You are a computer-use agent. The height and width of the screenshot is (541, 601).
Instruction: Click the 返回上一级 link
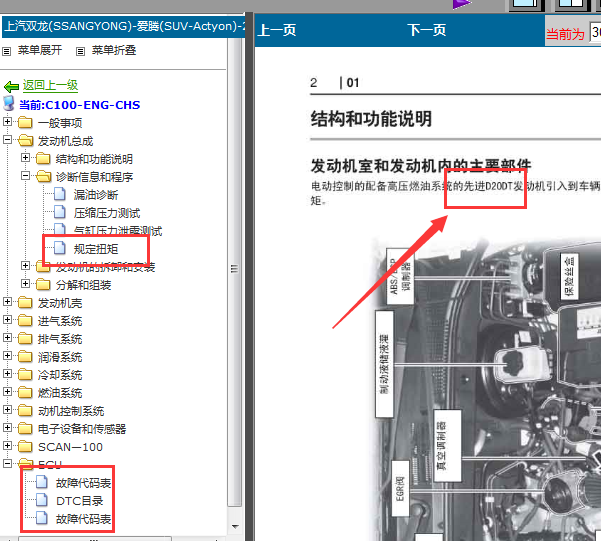click(50, 85)
